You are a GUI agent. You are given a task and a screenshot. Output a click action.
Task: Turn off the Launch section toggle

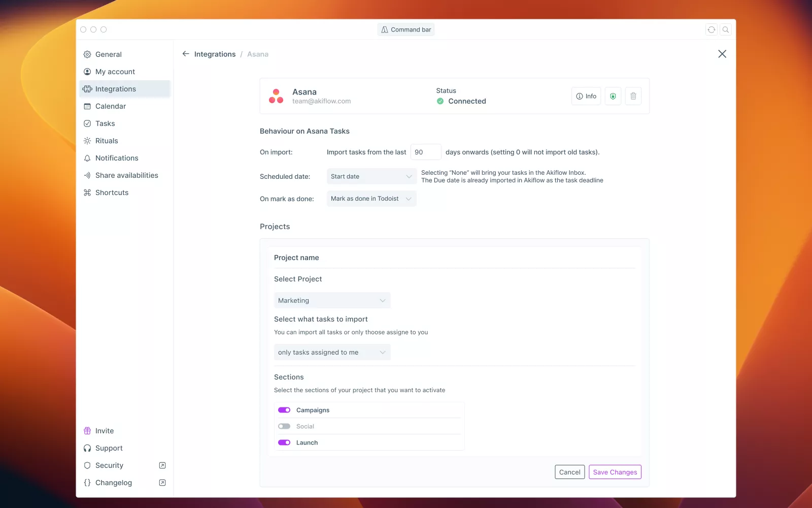pyautogui.click(x=284, y=442)
